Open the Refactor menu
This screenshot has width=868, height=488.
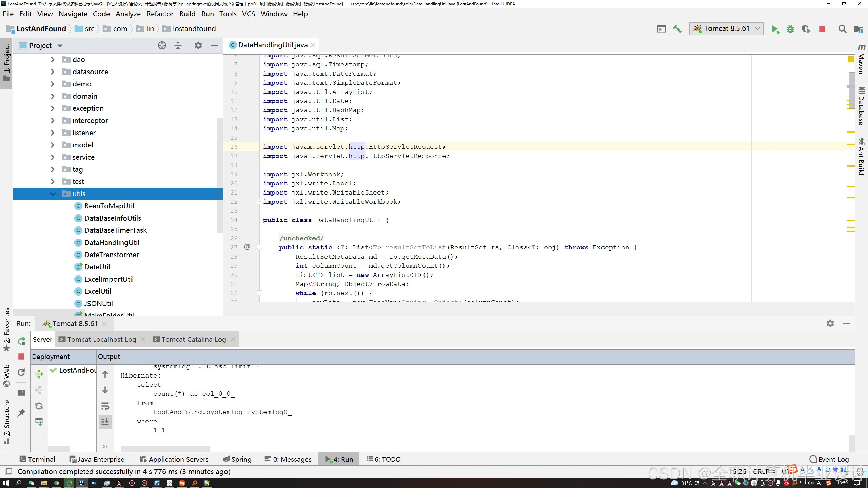[160, 14]
